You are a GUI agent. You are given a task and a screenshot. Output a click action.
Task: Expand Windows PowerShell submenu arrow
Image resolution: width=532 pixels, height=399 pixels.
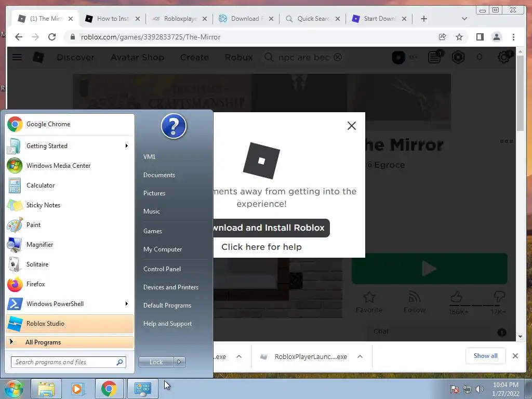pyautogui.click(x=127, y=303)
